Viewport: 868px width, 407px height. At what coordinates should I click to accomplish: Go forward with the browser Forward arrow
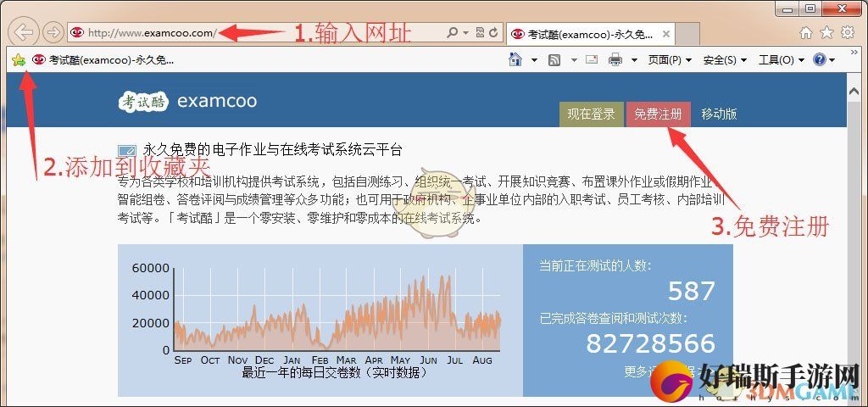[53, 33]
